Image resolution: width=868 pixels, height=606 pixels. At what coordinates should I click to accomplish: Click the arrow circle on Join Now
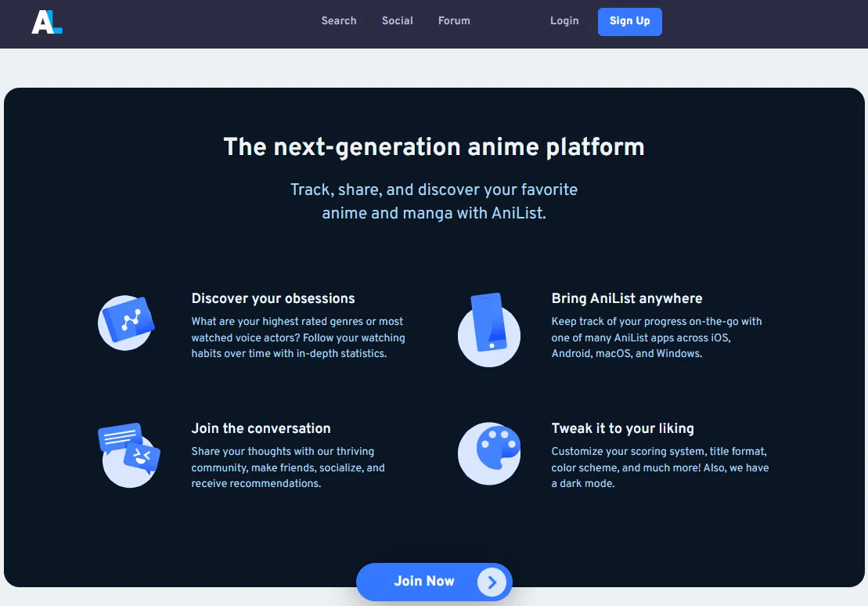(x=491, y=582)
